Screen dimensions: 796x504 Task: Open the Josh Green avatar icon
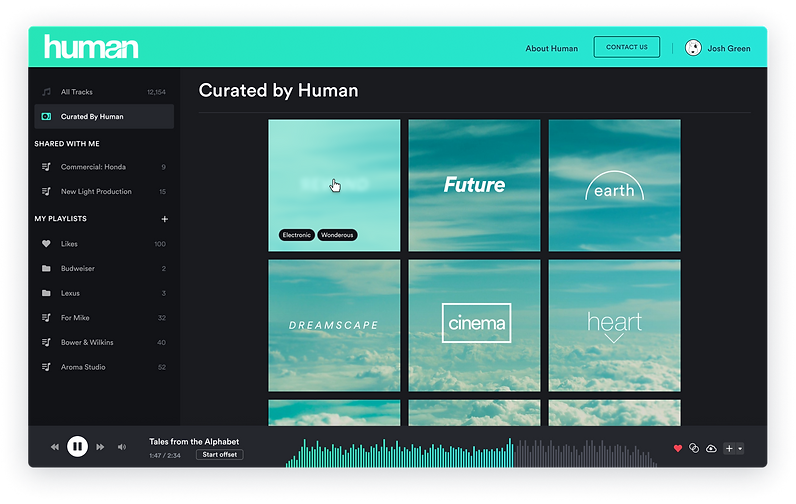coord(693,48)
